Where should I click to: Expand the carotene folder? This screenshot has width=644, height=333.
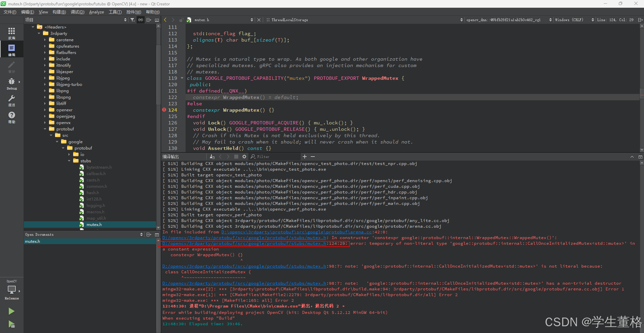point(45,40)
